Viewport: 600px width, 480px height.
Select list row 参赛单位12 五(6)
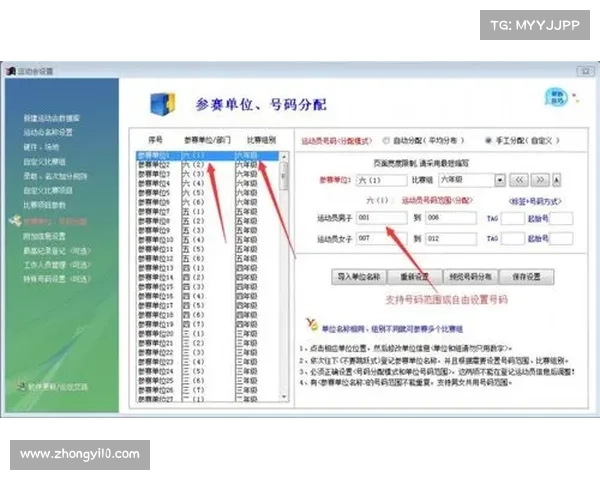(208, 258)
